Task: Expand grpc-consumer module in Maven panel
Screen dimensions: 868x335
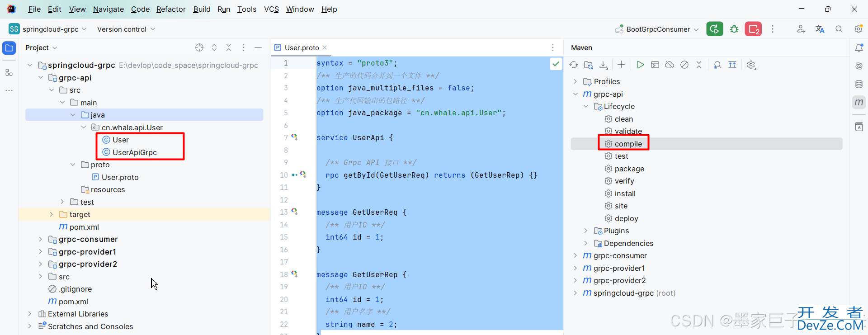Action: tap(576, 256)
